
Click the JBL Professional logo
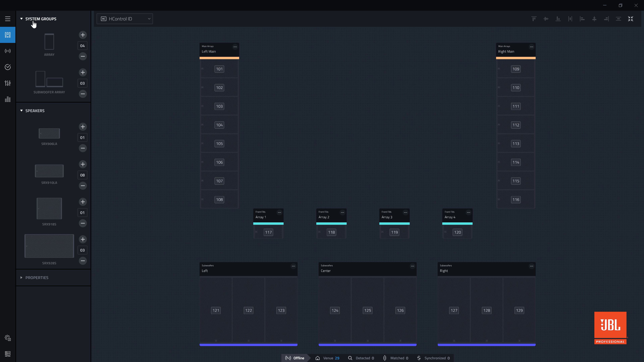610,328
